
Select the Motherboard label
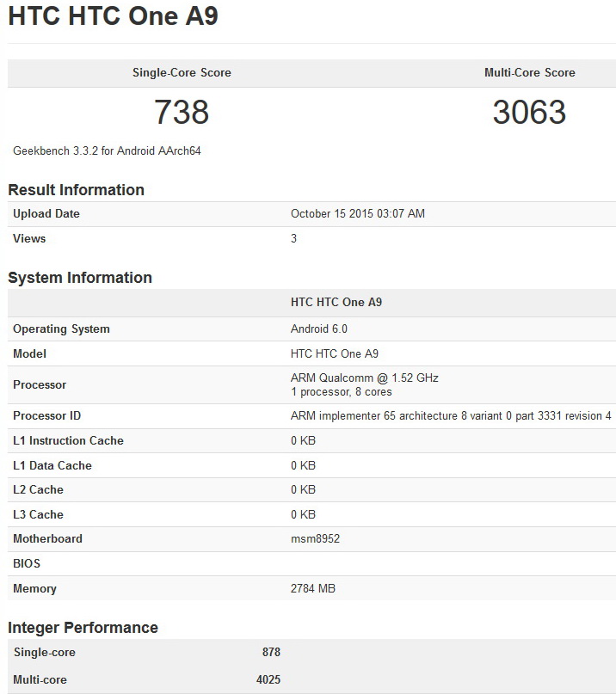click(47, 538)
